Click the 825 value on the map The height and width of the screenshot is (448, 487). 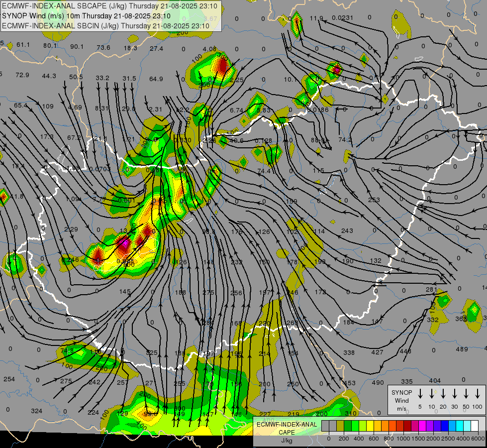pos(152,352)
